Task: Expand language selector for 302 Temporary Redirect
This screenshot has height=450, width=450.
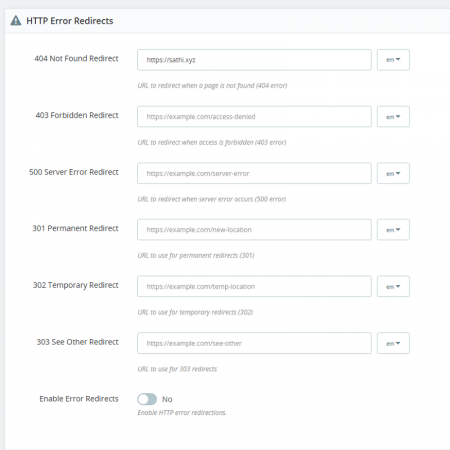Action: pos(393,286)
